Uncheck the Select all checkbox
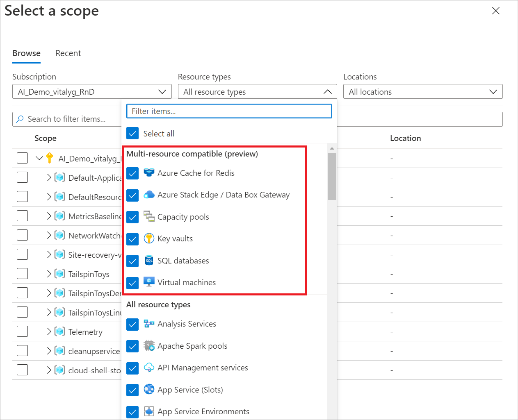Screen dimensions: 518x420 point(132,134)
